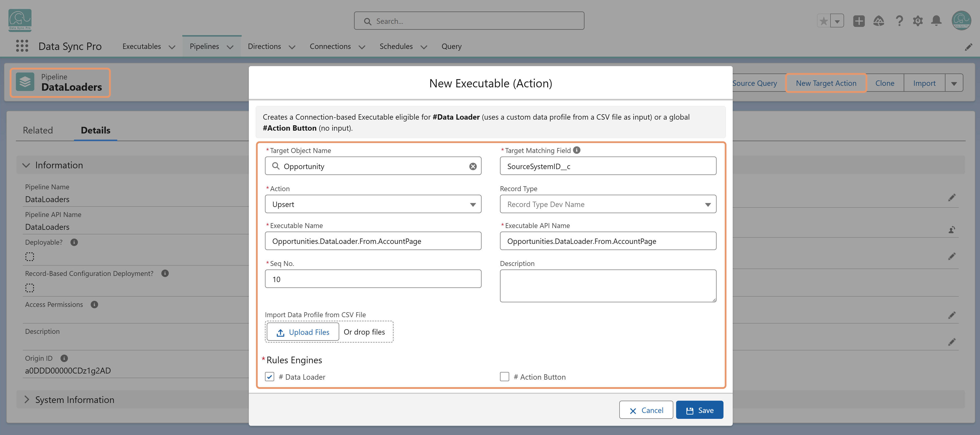This screenshot has width=980, height=435.
Task: Click the Seq No. input field
Action: point(373,279)
